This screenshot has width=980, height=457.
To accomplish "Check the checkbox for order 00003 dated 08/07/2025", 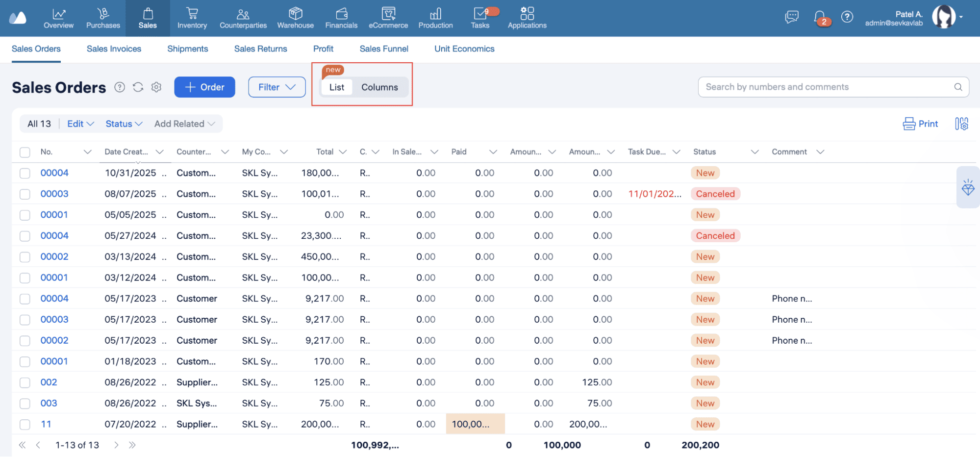I will point(25,194).
